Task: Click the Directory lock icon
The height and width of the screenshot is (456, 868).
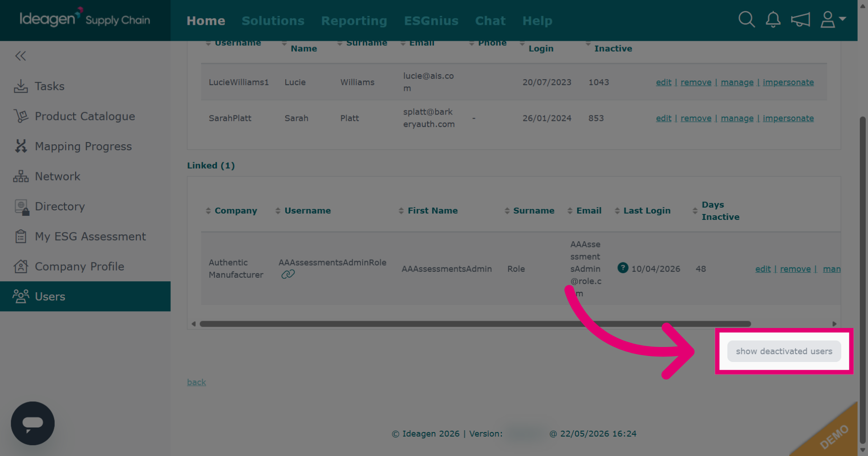Action: pyautogui.click(x=22, y=207)
